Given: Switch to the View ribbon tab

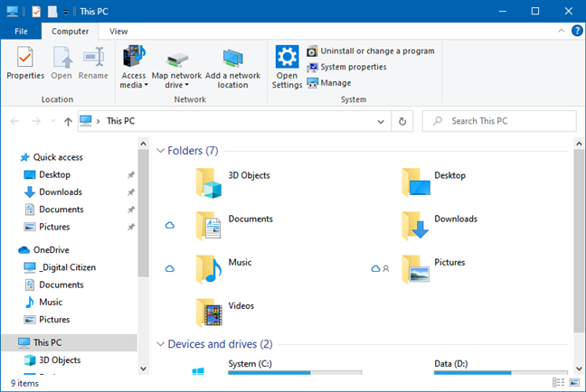Looking at the screenshot, I should click(118, 32).
